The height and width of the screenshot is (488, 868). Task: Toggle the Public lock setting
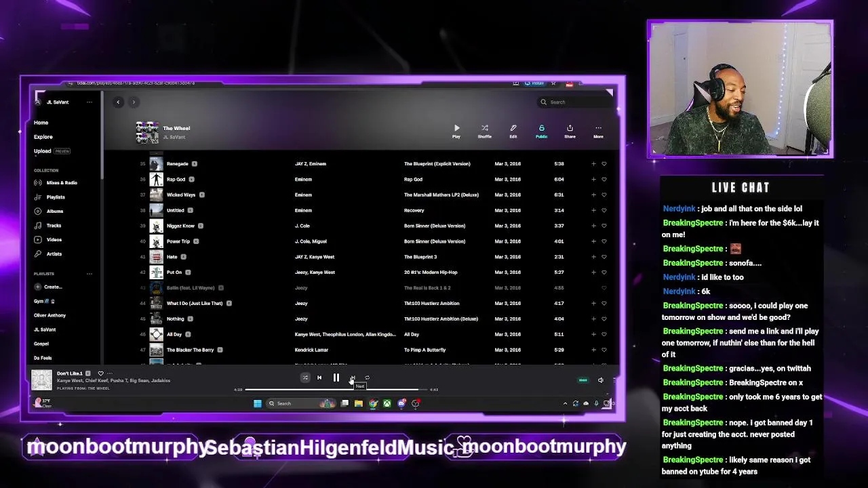541,131
